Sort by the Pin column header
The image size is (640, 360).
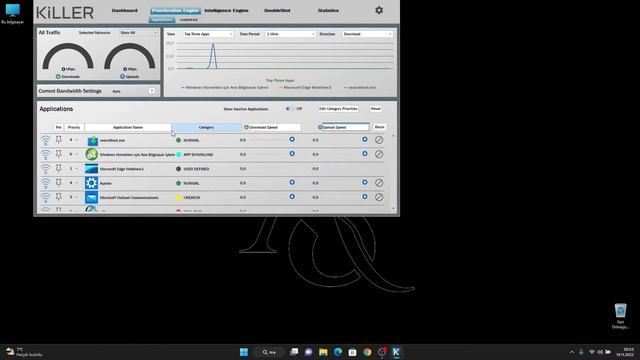(x=58, y=127)
